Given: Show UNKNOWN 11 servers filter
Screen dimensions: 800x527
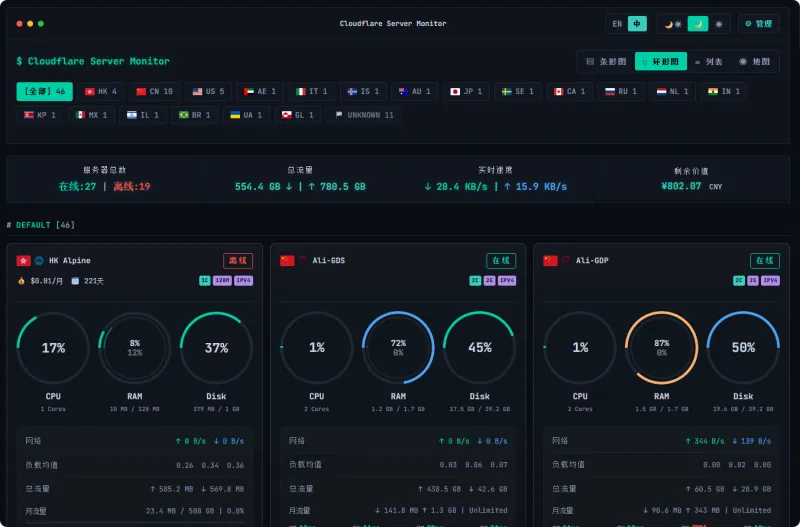Looking at the screenshot, I should click(x=364, y=115).
